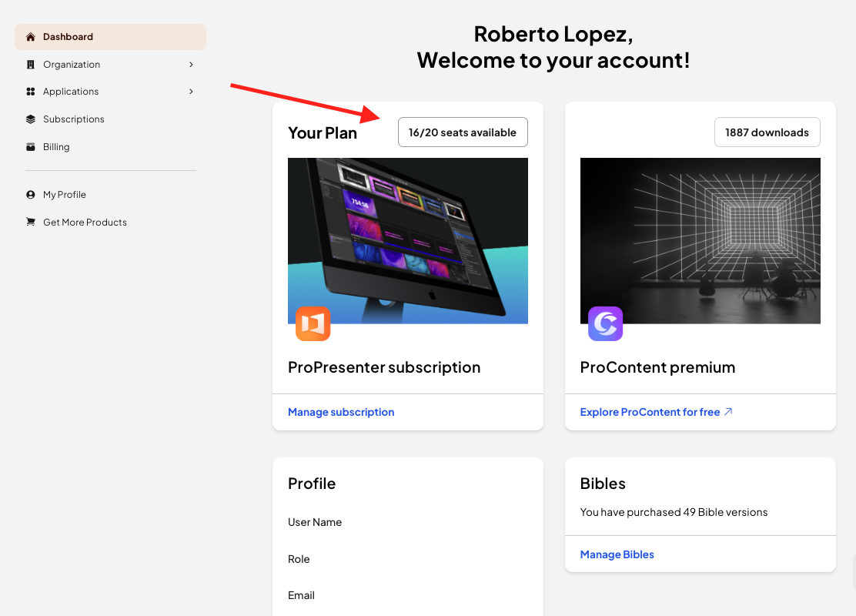
Task: Click the Applications grid icon
Action: pyautogui.click(x=31, y=91)
